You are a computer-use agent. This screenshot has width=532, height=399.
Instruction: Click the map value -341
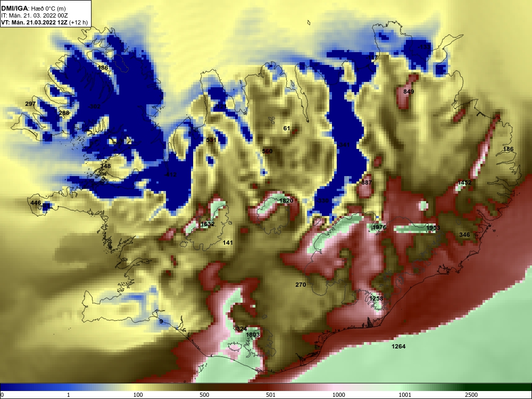pyautogui.click(x=343, y=145)
